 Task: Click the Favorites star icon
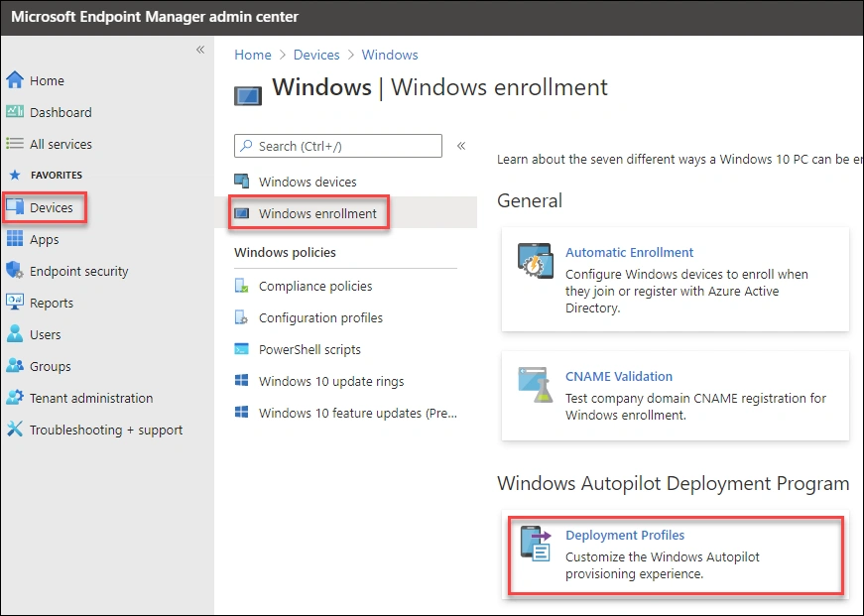15,176
